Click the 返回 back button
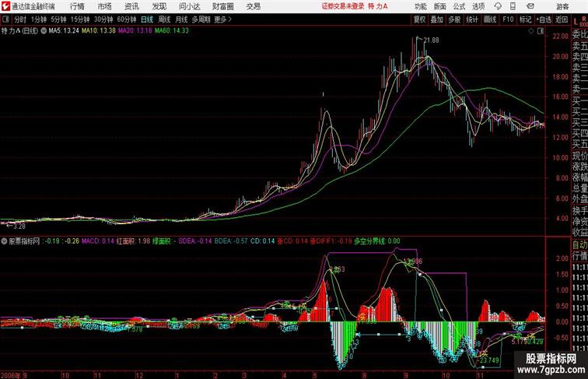The width and height of the screenshot is (588, 379). point(562,19)
